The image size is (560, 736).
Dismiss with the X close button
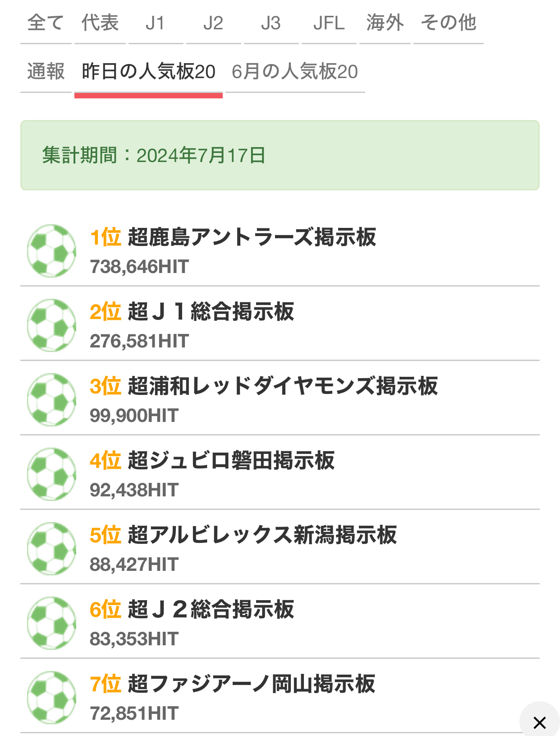pyautogui.click(x=539, y=722)
